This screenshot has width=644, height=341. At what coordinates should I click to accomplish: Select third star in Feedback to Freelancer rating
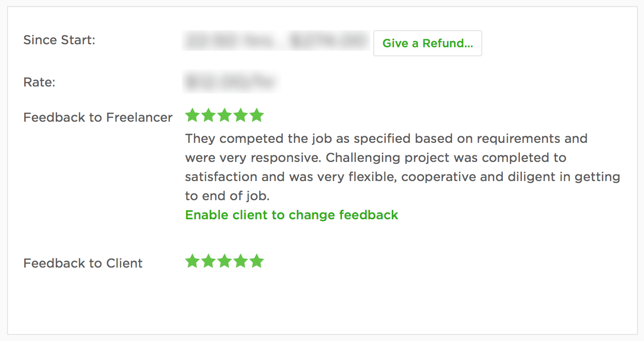click(x=225, y=115)
